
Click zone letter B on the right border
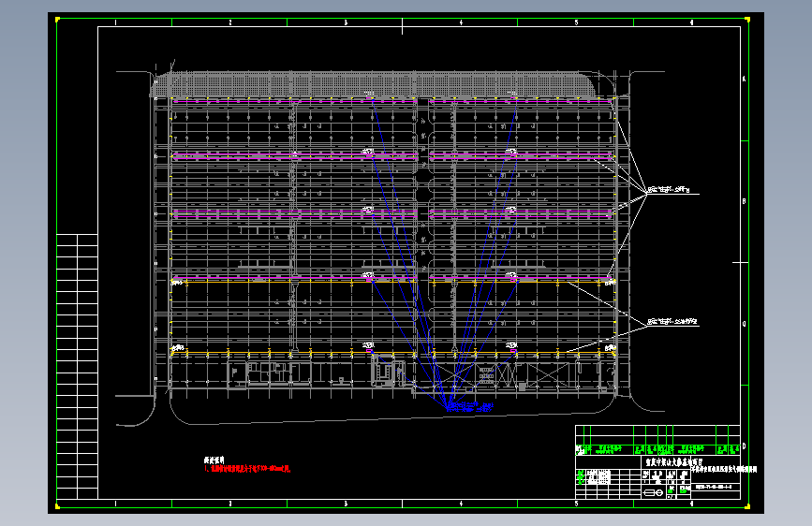click(x=745, y=201)
